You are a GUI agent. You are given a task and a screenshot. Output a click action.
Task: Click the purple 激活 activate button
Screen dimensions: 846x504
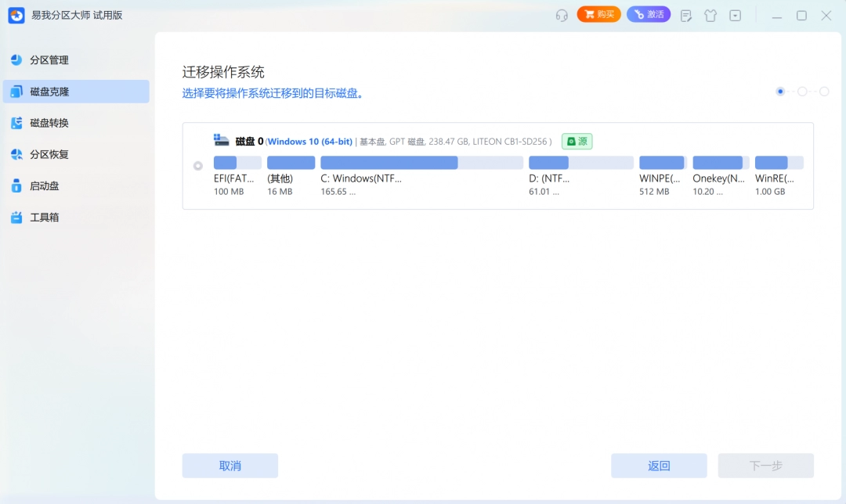tap(649, 14)
